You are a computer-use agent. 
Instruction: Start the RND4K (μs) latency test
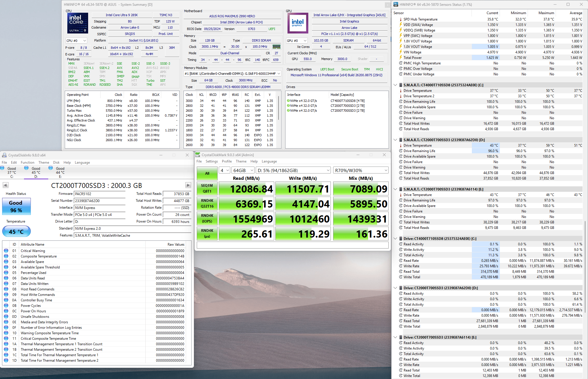(x=207, y=234)
